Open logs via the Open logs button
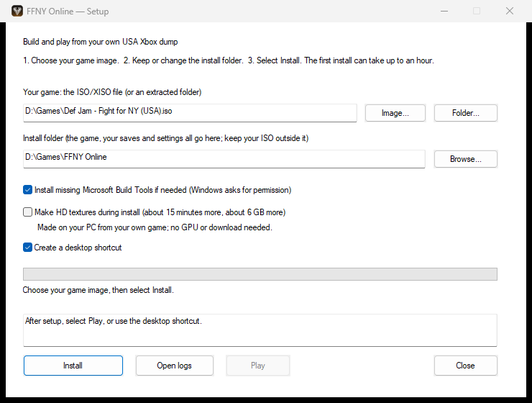Viewport: 532px width, 403px height. [175, 366]
